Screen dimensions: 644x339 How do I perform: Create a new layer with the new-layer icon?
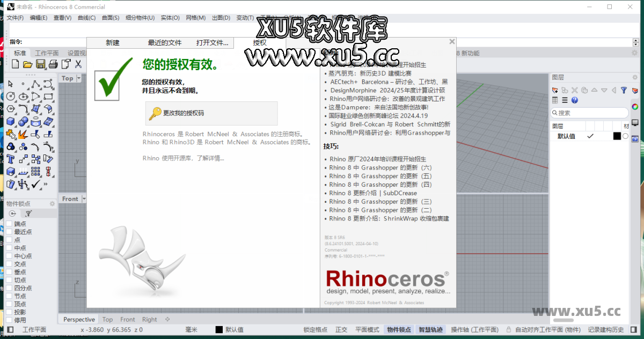(554, 91)
